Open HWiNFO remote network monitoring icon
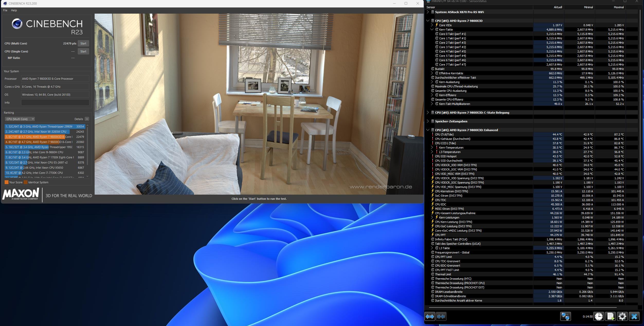Viewport: 644px width, 326px height. point(565,316)
